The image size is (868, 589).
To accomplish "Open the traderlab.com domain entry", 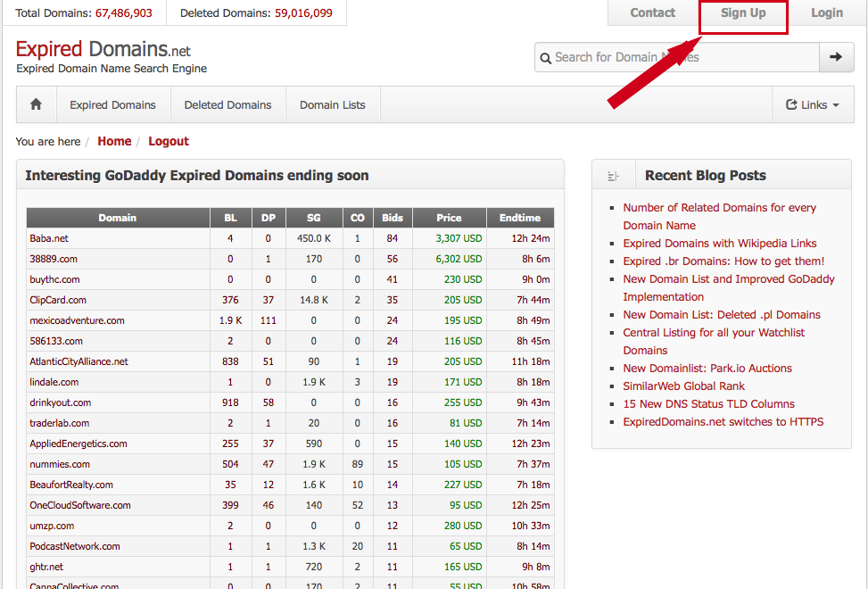I will (59, 423).
